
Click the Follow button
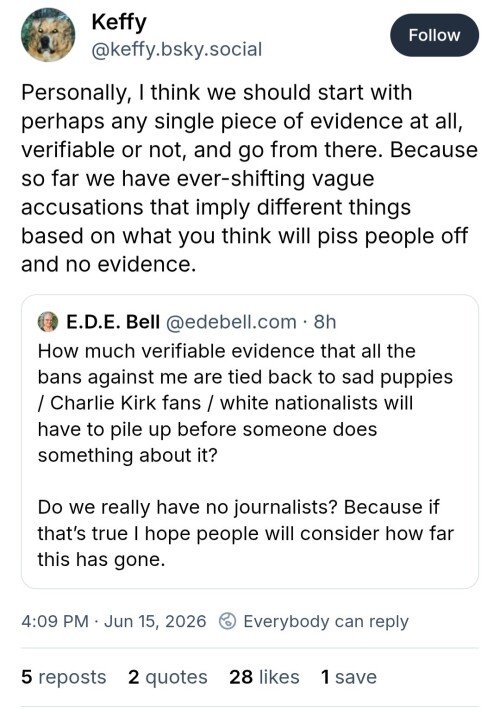point(434,35)
